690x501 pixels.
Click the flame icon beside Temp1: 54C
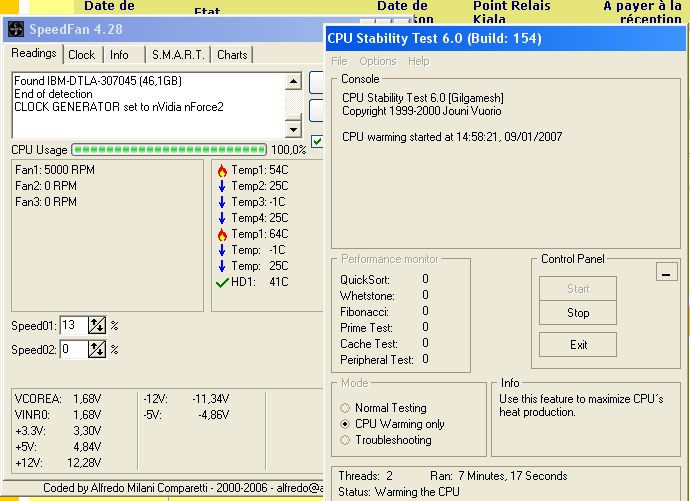222,170
